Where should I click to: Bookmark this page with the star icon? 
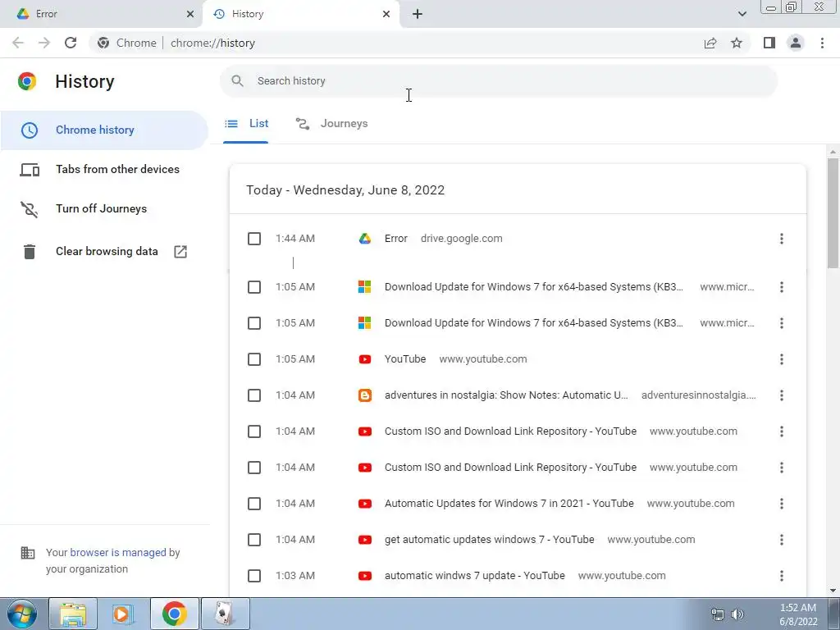pos(737,43)
